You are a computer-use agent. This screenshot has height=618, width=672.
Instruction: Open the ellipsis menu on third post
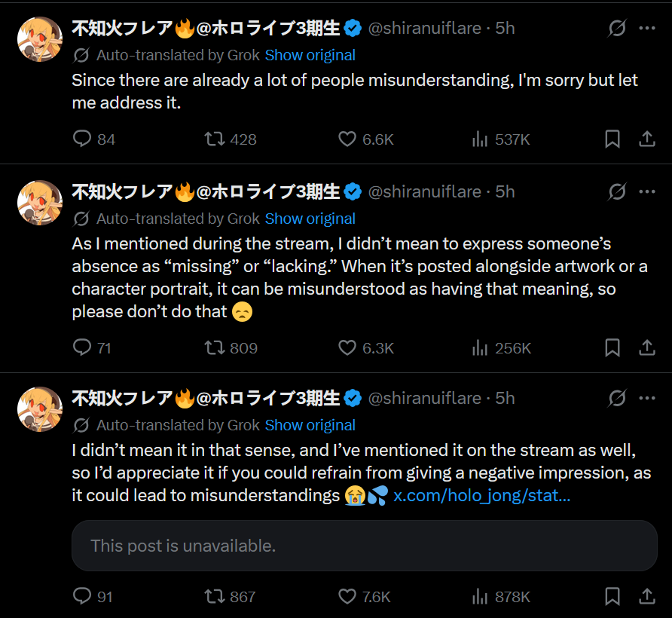(646, 398)
